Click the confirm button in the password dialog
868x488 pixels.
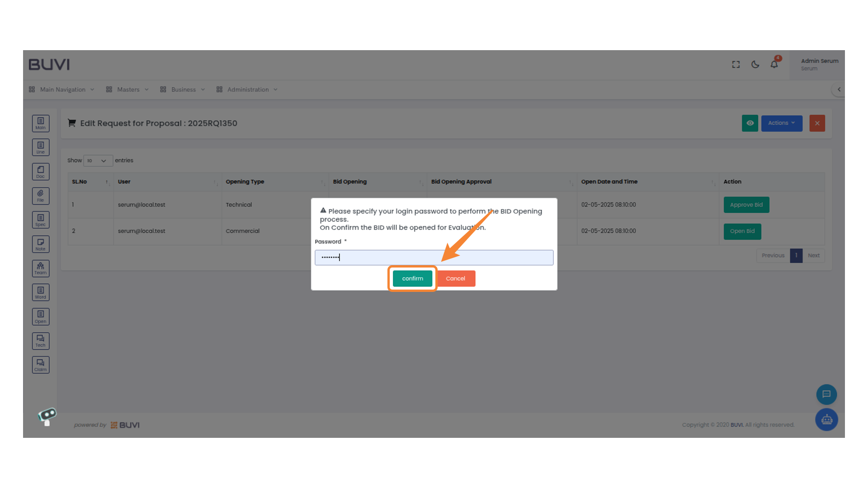point(412,278)
